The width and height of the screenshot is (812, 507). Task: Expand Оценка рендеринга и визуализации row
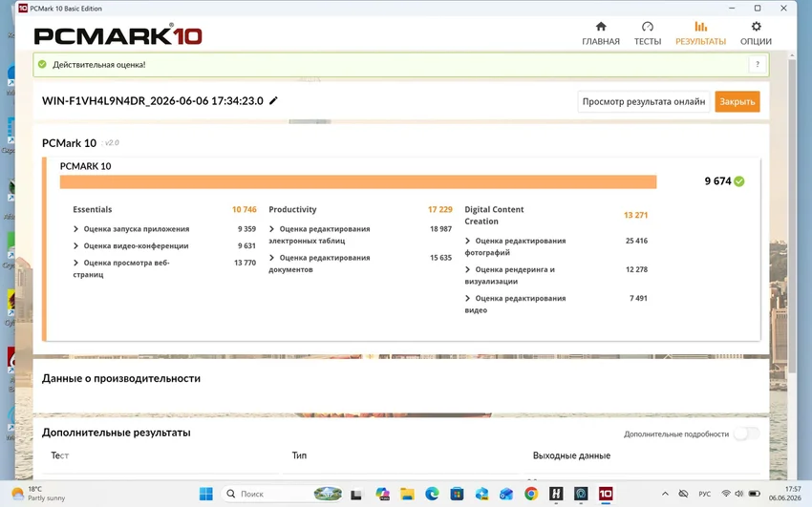pos(467,269)
